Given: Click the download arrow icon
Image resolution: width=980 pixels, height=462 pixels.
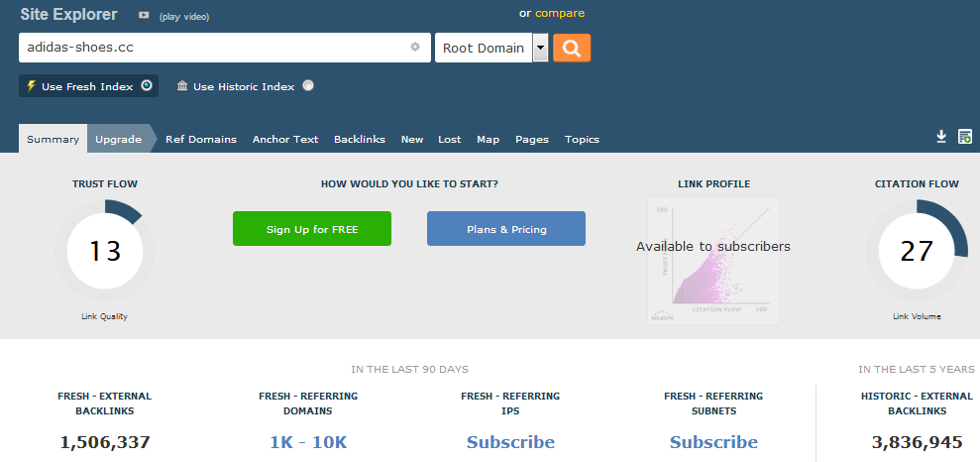Looking at the screenshot, I should point(941,136).
